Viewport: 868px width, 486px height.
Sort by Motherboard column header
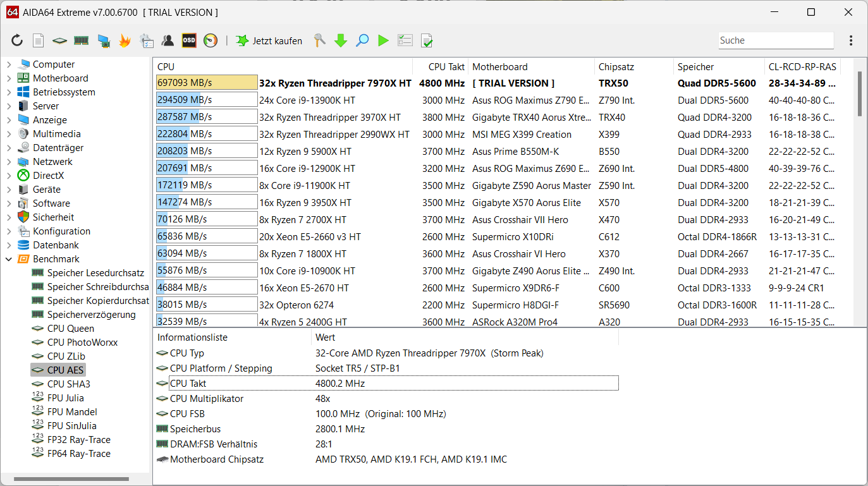(532, 66)
